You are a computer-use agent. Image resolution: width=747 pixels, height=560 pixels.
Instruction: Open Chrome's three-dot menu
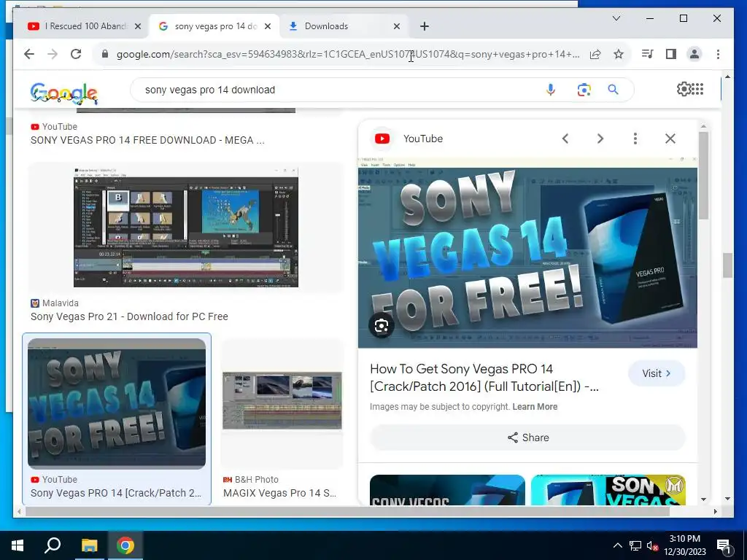[718, 54]
